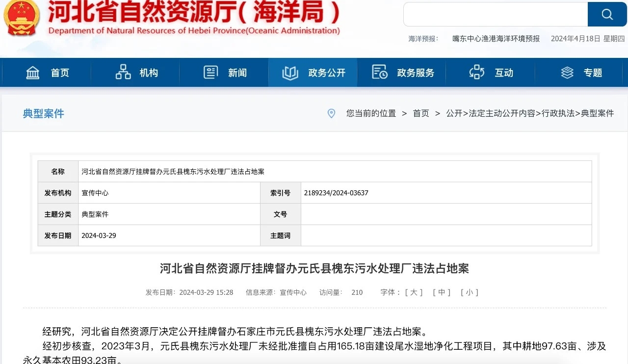Click the table date 2024-03-29
The image size is (628, 364).
click(99, 235)
